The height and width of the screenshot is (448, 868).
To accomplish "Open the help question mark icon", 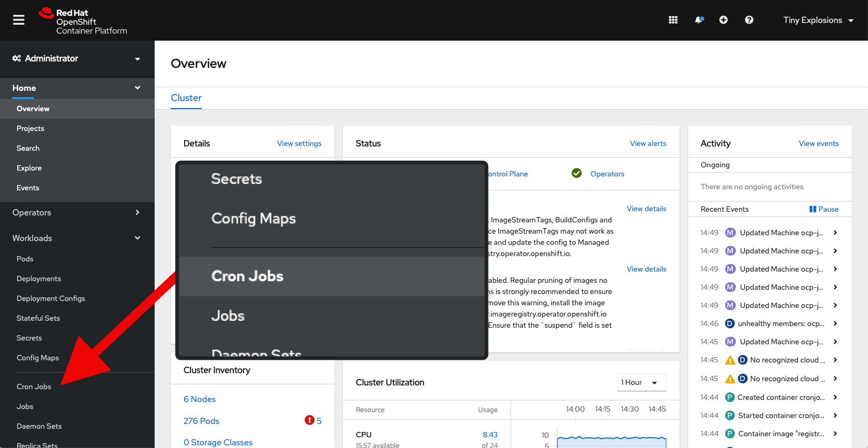I will 749,20.
